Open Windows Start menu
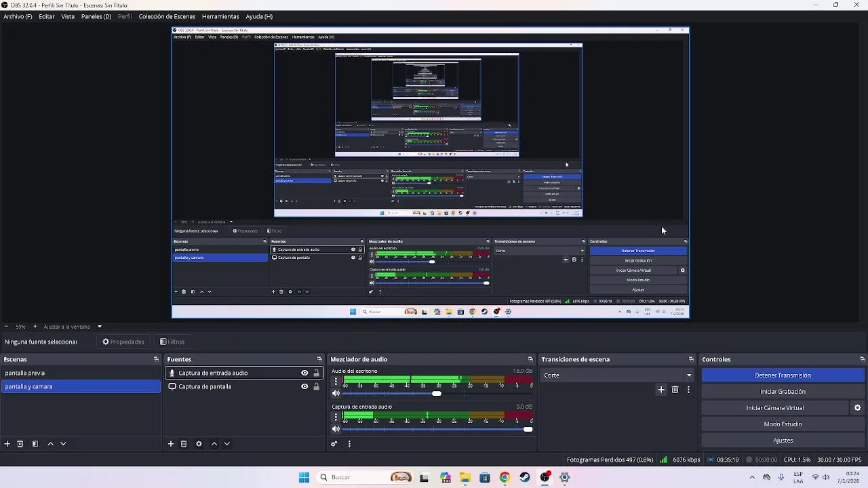This screenshot has width=868, height=488. point(304,477)
